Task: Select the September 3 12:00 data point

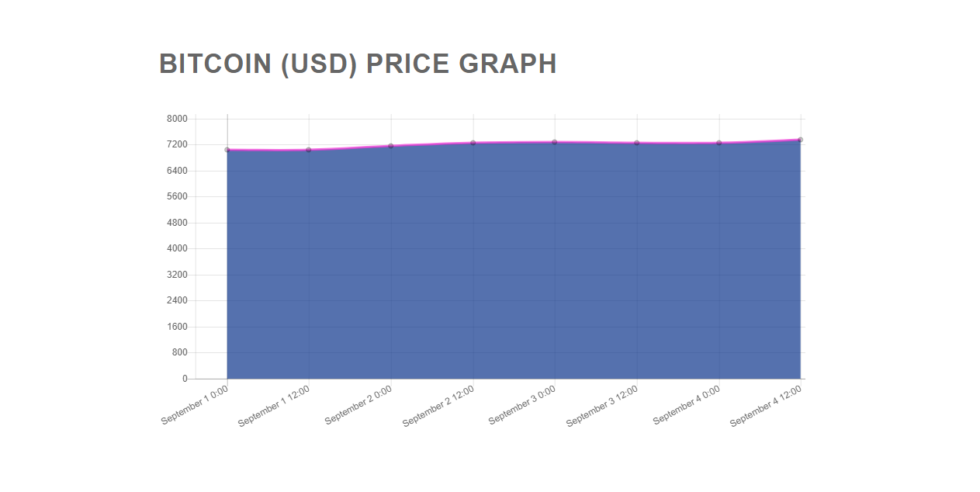Action: tap(637, 143)
